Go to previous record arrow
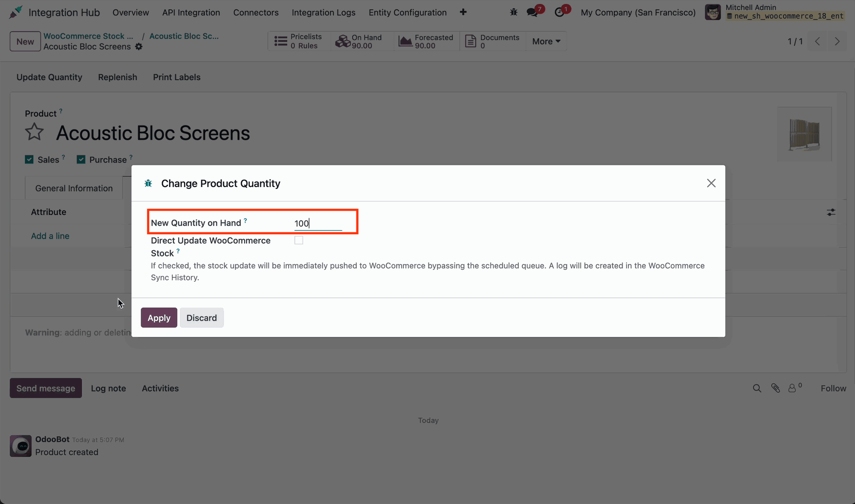 point(818,41)
